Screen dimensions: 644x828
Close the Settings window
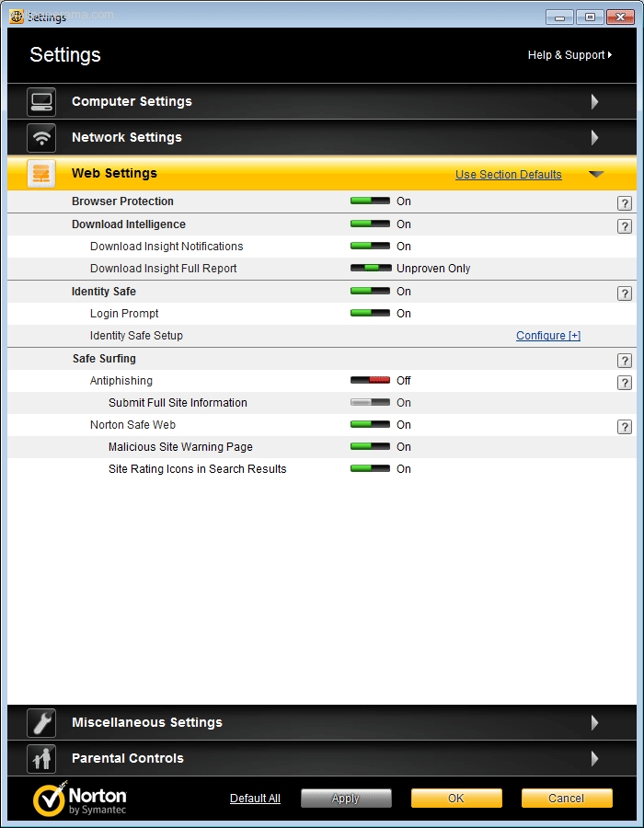click(620, 17)
